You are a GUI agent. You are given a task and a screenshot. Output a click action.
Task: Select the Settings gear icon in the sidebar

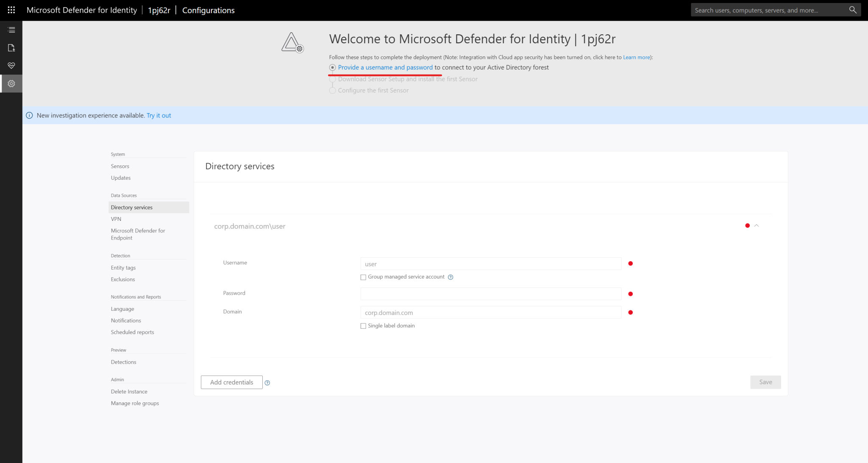[11, 83]
